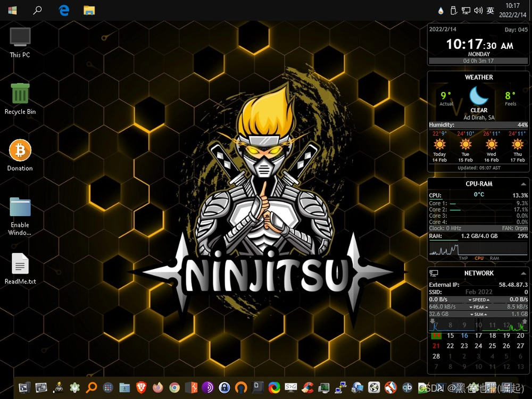Collapse the NETWORK widget with its arrow
This screenshot has height=399, width=532.
523,273
